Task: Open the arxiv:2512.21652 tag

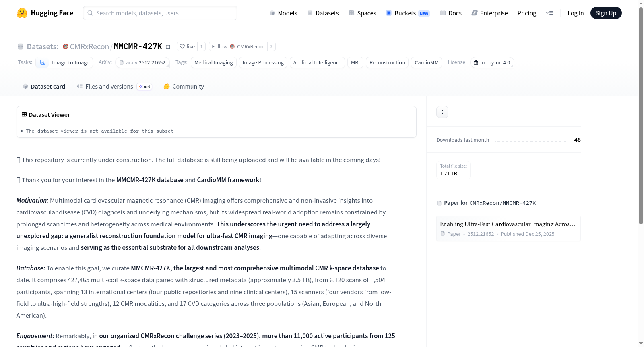Action: click(142, 62)
